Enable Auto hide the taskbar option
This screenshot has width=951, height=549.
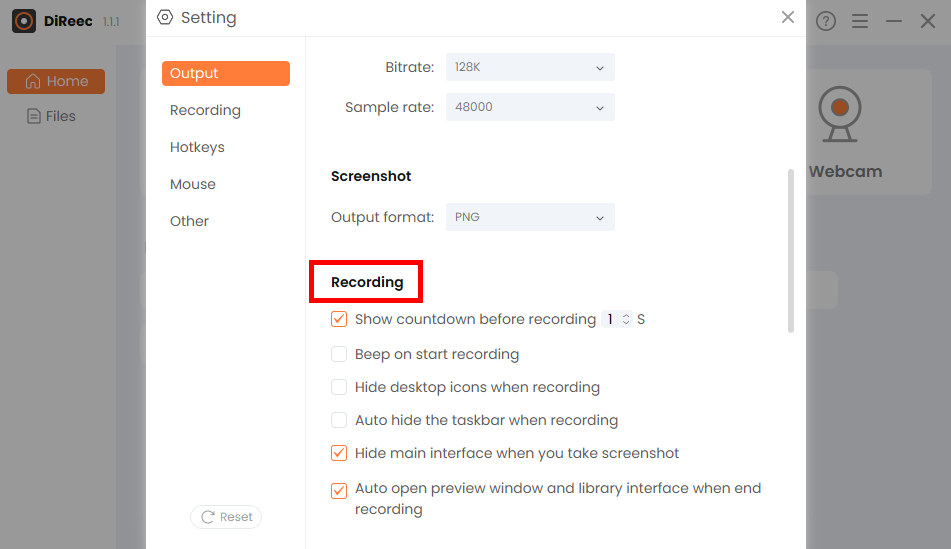339,420
